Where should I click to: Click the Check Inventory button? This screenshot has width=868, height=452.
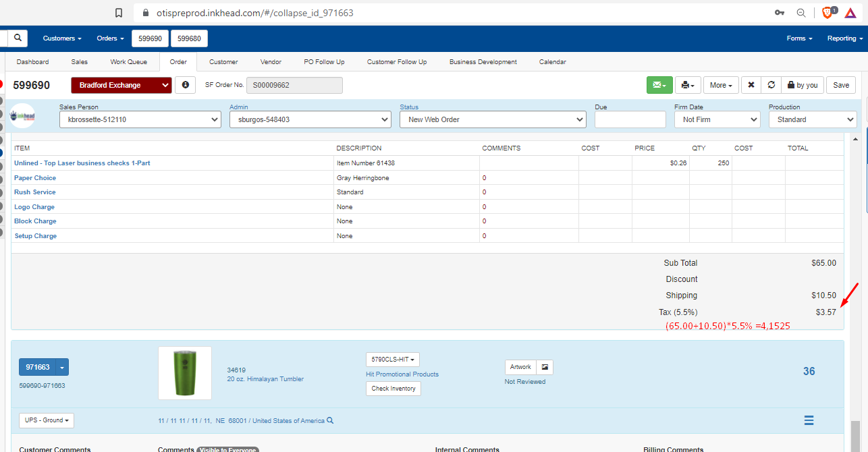[393, 389]
